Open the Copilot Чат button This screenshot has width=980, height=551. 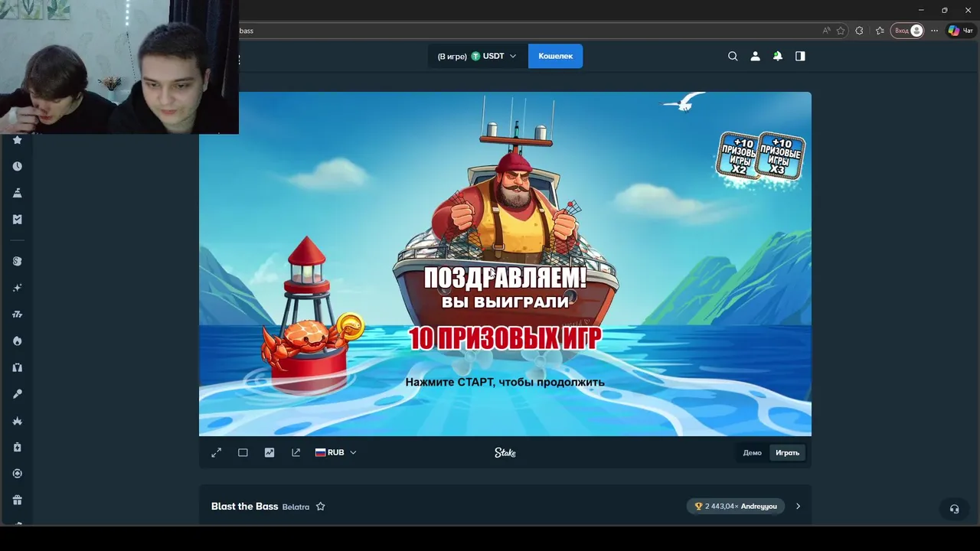click(x=960, y=31)
